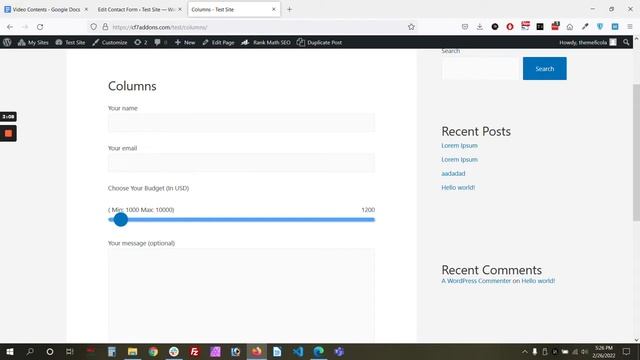Open the aadadad post link
Image resolution: width=640 pixels, height=360 pixels.
[x=453, y=173]
